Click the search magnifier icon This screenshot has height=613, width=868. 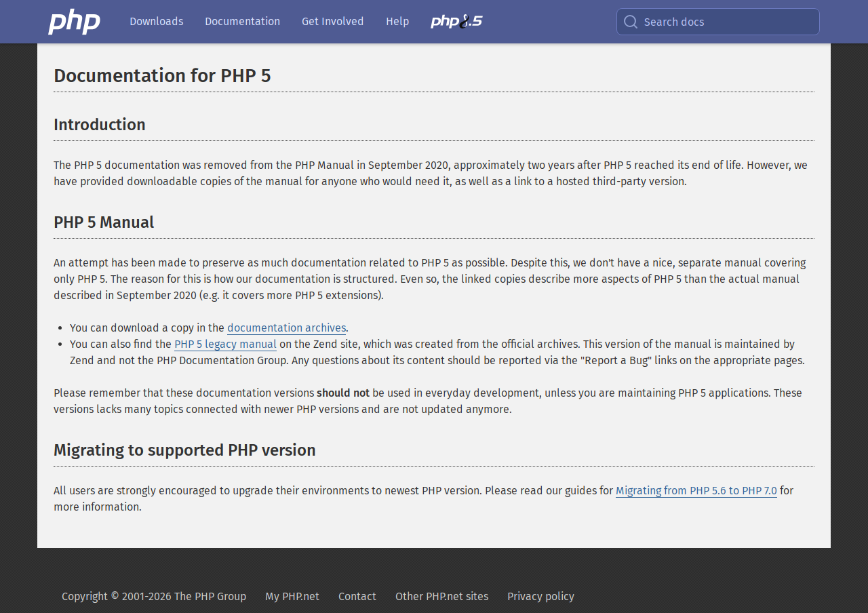631,22
